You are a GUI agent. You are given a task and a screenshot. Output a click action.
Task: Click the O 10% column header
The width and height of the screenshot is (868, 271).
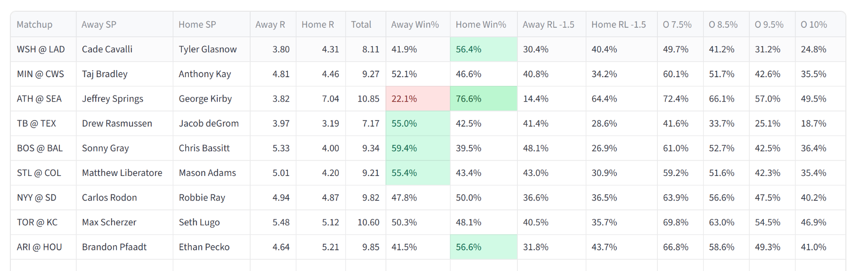point(820,24)
